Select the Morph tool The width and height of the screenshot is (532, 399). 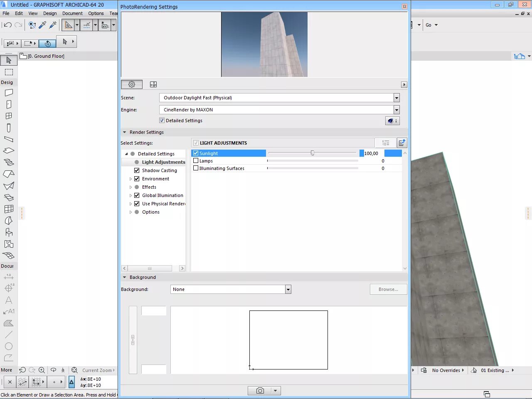point(9,221)
